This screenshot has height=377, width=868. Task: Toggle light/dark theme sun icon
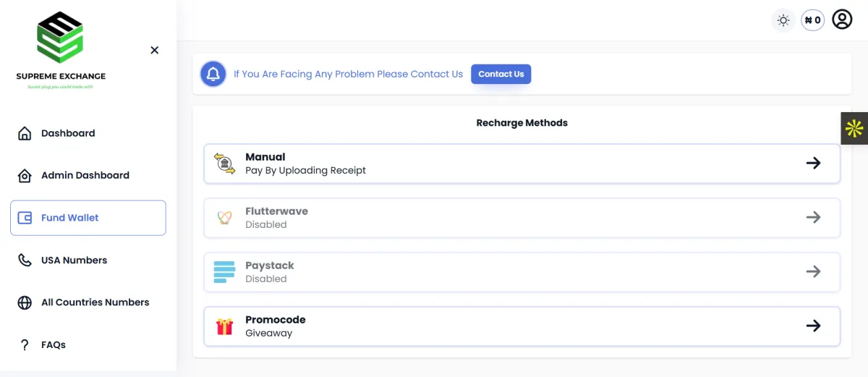783,20
